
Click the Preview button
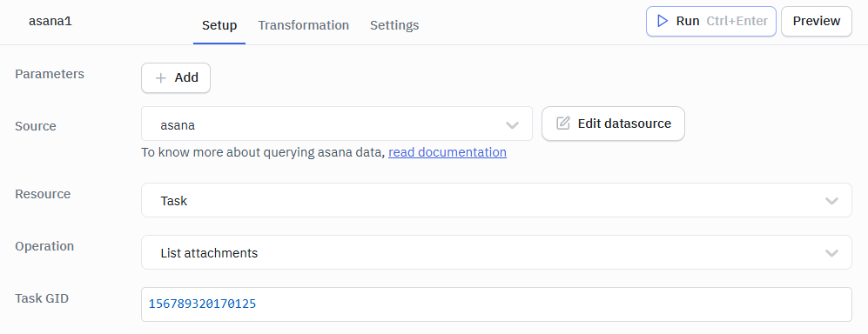click(x=816, y=22)
